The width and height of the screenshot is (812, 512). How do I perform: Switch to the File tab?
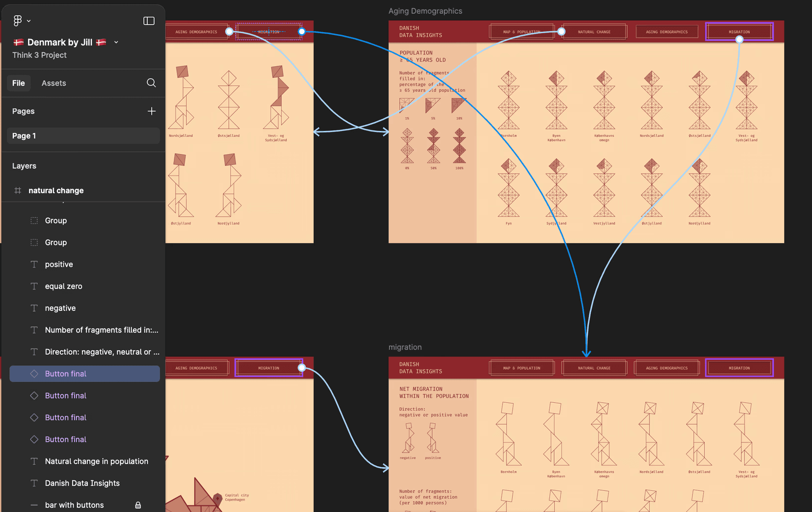pos(19,83)
